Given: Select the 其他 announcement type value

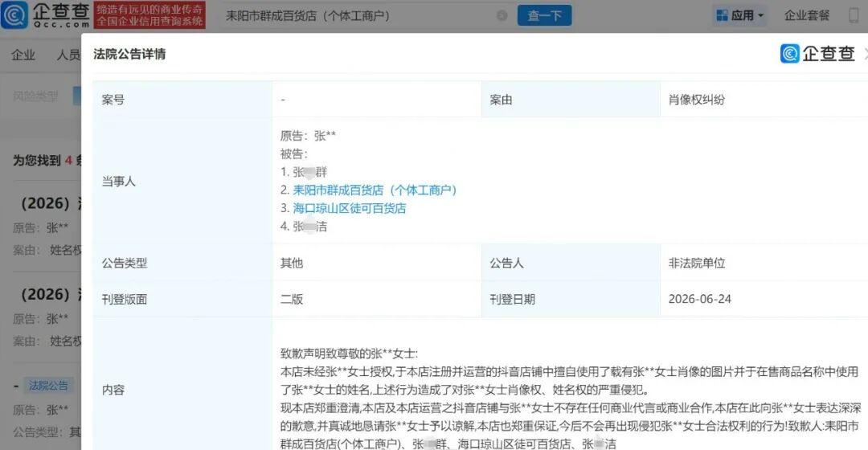Looking at the screenshot, I should pyautogui.click(x=292, y=263).
